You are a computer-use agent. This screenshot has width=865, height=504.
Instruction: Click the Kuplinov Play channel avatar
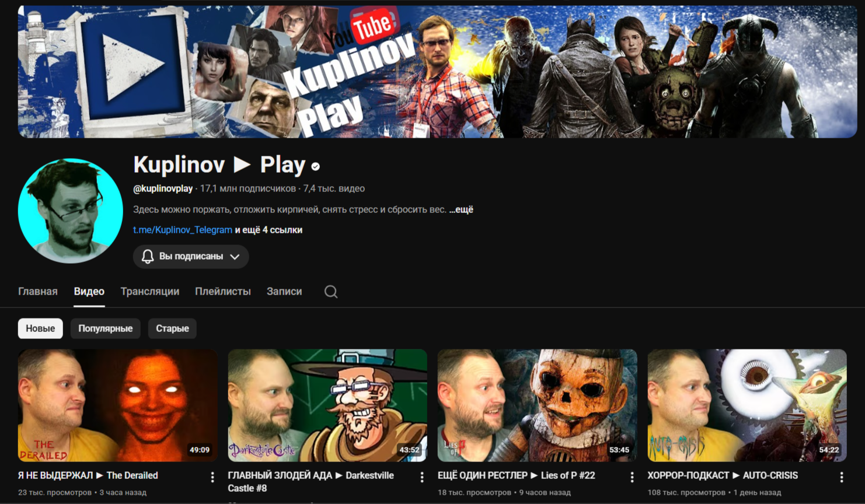pyautogui.click(x=71, y=211)
